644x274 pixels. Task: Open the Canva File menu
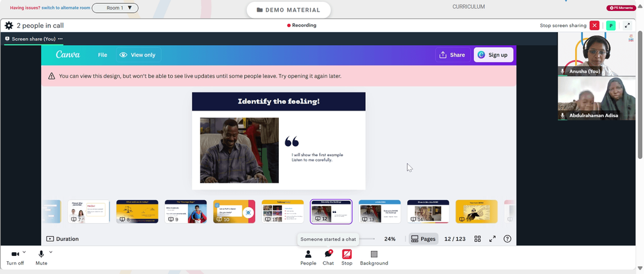pyautogui.click(x=102, y=55)
